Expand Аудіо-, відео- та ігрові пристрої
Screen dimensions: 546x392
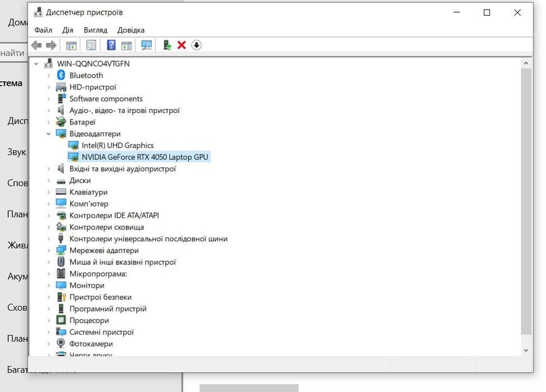click(49, 110)
